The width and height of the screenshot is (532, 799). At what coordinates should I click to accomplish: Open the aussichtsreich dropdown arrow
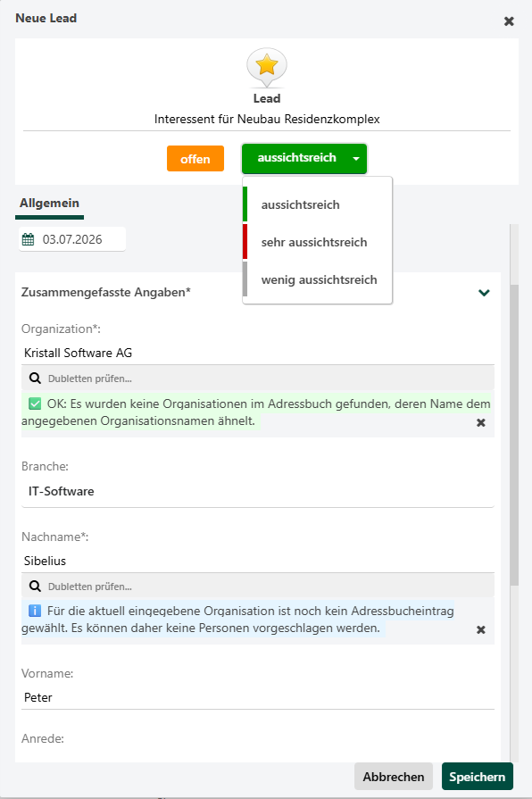(356, 159)
